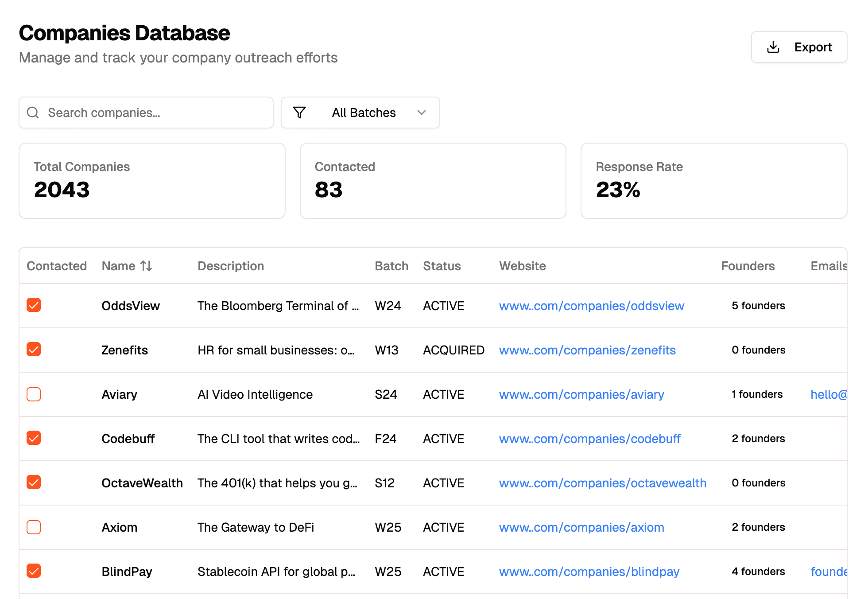Click the Zenefits company name
The width and height of the screenshot is (868, 599).
click(x=124, y=350)
